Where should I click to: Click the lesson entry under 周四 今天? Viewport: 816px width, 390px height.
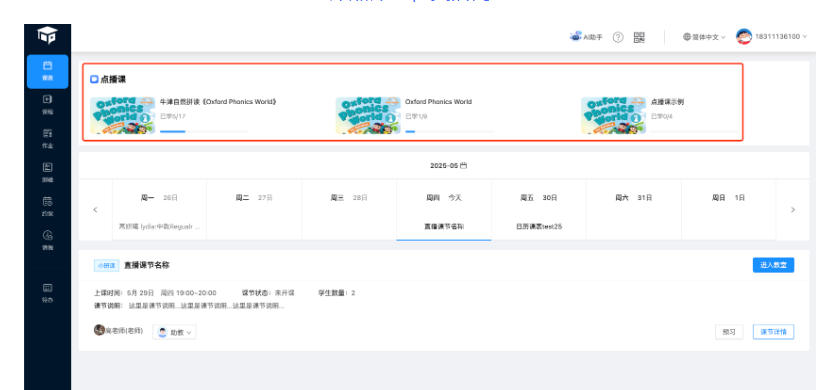point(444,227)
